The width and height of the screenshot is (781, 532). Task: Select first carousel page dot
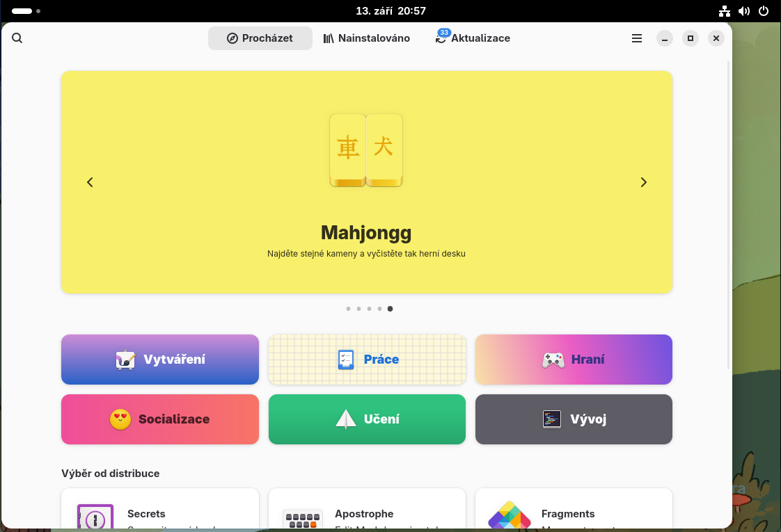[x=348, y=309]
